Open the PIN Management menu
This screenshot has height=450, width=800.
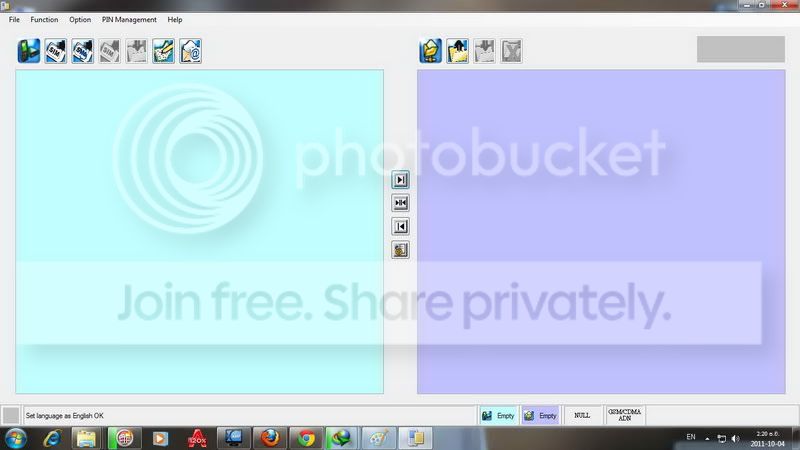[129, 19]
